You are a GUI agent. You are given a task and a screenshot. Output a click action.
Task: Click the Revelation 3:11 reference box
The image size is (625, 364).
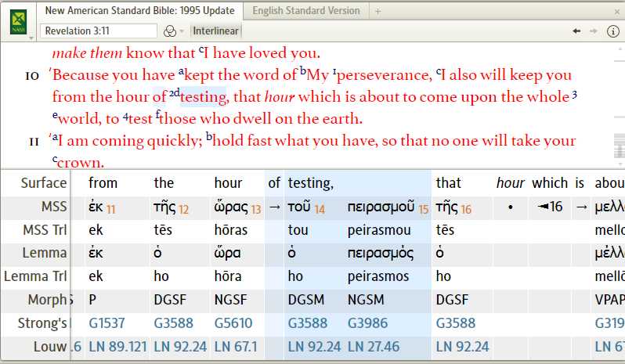click(x=99, y=31)
